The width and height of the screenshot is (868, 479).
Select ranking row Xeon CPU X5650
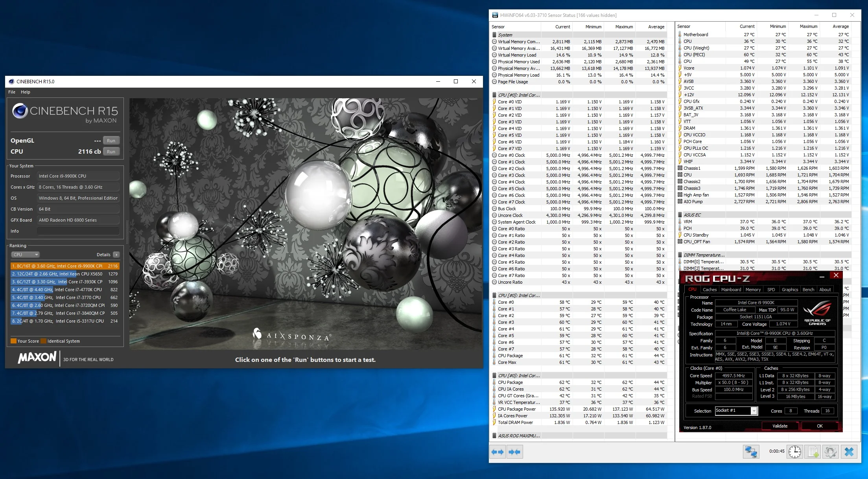pos(65,274)
